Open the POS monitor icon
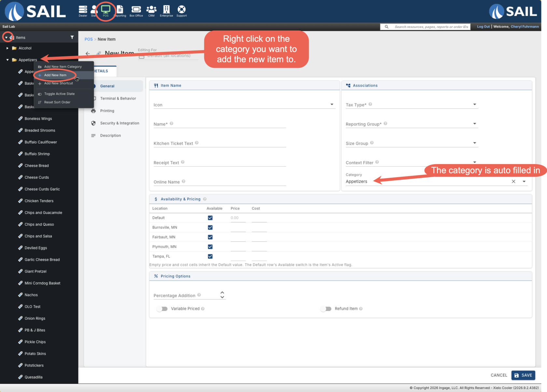This screenshot has height=392, width=547. 105,11
